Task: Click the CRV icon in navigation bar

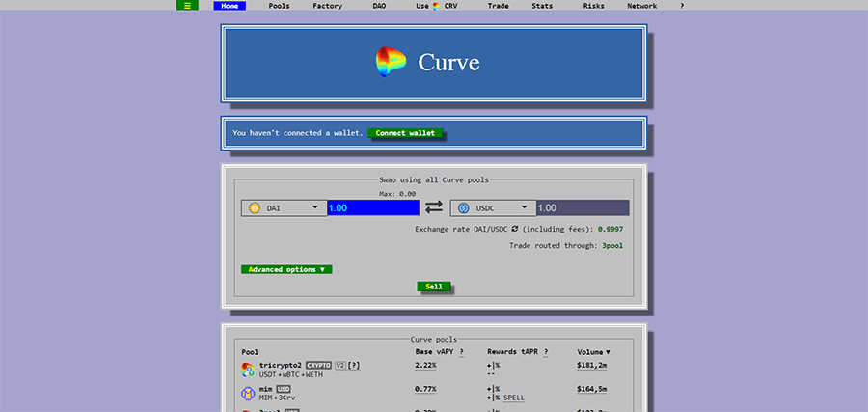Action: (436, 6)
